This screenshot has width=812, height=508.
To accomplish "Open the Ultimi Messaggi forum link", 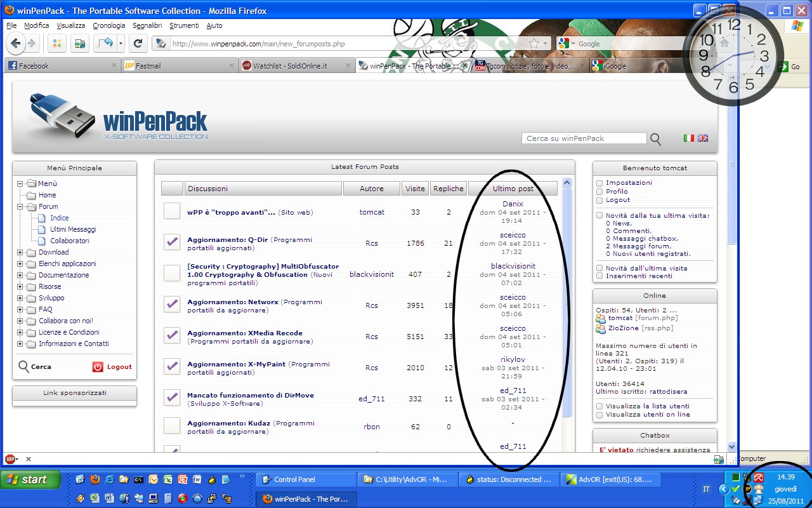I will pyautogui.click(x=74, y=229).
